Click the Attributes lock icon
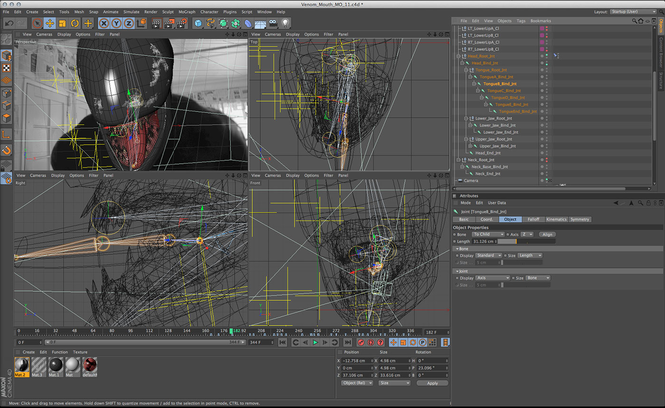Screen dimensions: 665x408 pos(648,203)
